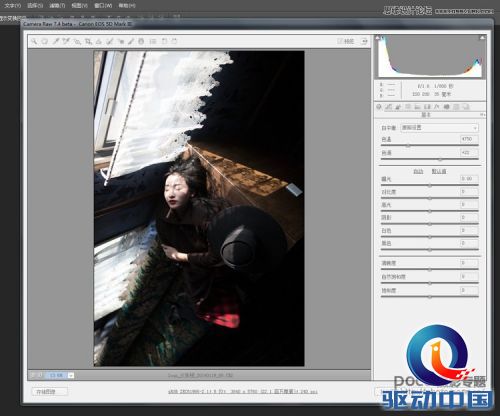Open the 选择(S) menu in Photoshop

(35, 6)
